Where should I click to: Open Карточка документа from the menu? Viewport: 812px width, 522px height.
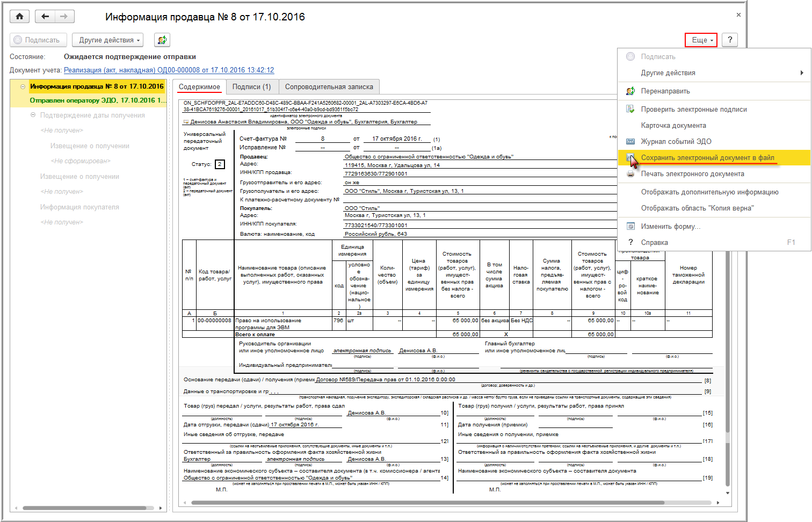click(714, 126)
